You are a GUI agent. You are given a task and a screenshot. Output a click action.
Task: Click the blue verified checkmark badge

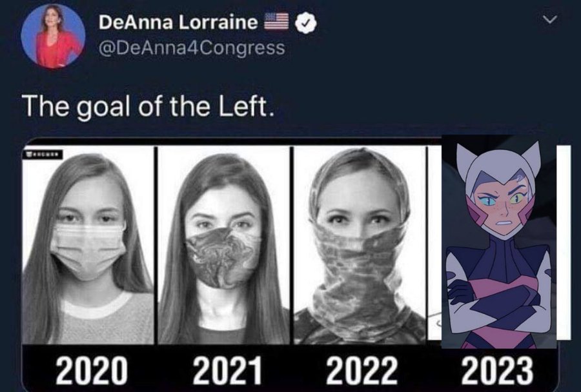[306, 23]
